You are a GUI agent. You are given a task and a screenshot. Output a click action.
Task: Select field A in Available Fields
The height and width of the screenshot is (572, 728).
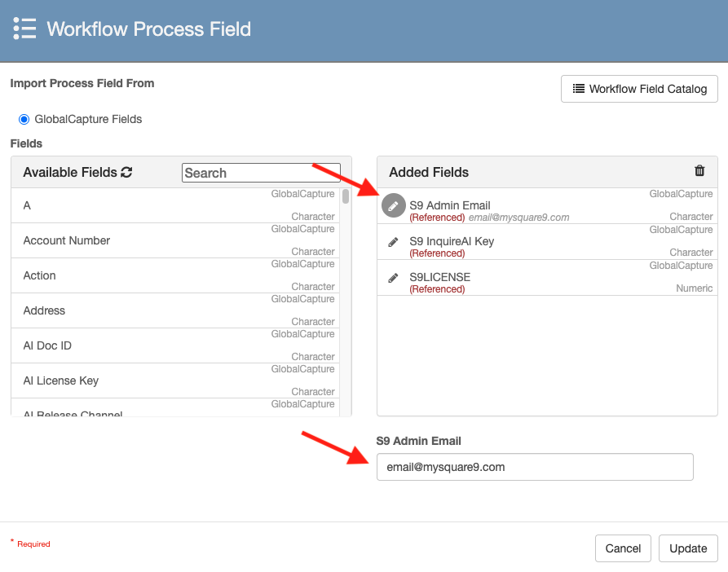[27, 205]
